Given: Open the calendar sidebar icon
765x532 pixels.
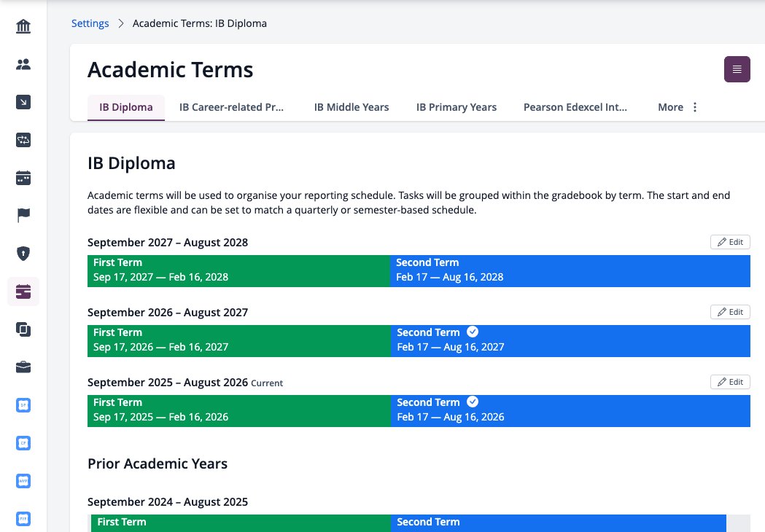Looking at the screenshot, I should pyautogui.click(x=23, y=178).
